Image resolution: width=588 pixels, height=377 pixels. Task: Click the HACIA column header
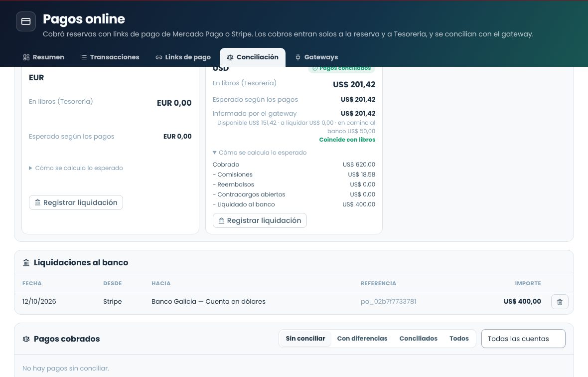(161, 284)
